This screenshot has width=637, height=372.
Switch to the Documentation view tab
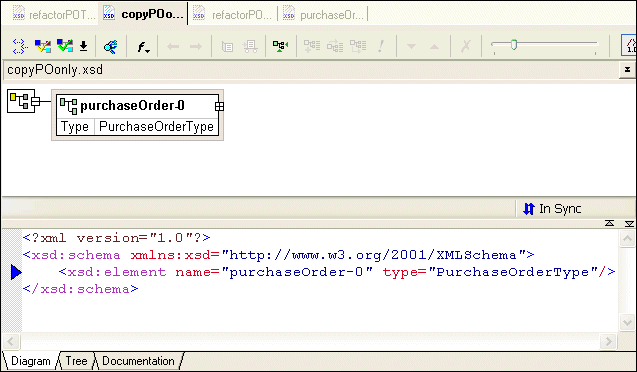pyautogui.click(x=138, y=361)
